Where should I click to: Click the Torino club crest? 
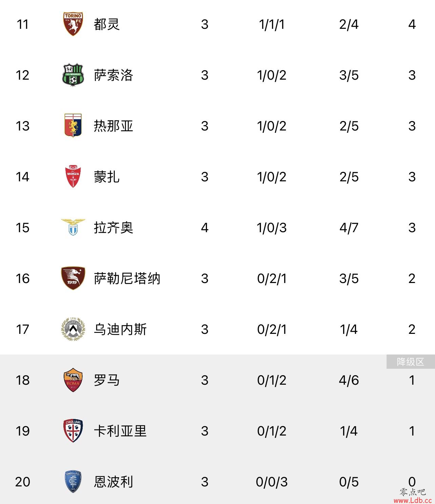pos(73,24)
